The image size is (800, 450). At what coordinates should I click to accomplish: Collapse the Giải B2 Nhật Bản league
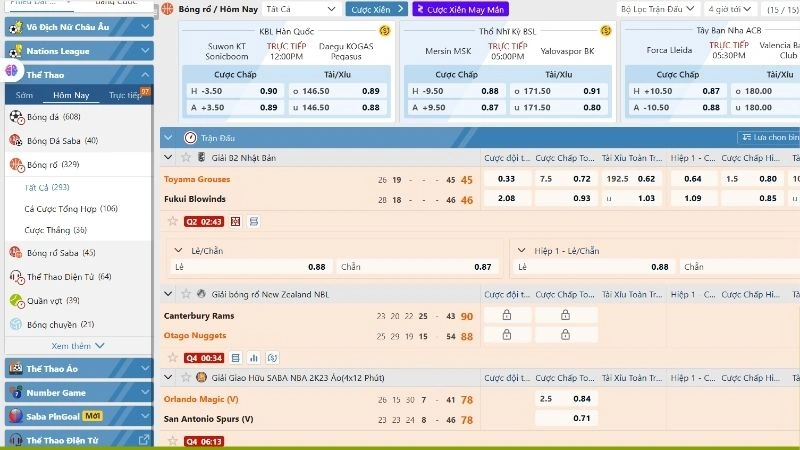point(168,158)
